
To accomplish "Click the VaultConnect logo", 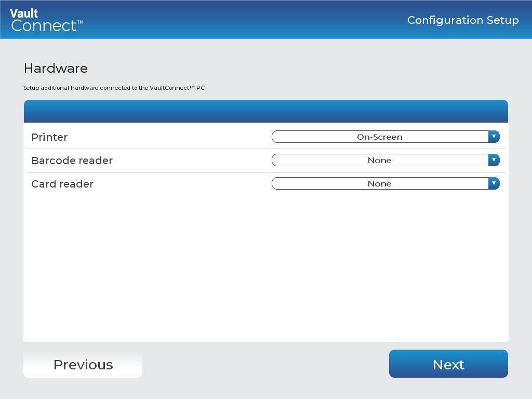I will [x=46, y=20].
